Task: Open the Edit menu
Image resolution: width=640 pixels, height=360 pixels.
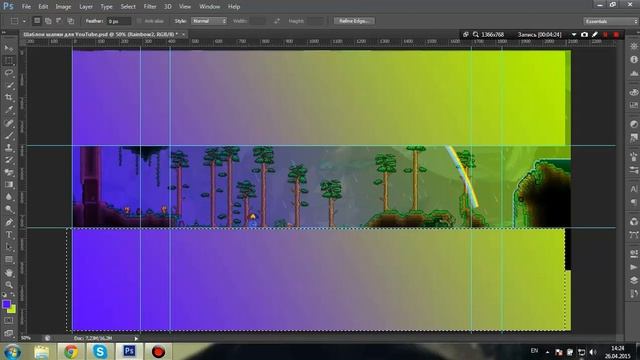Action: pyautogui.click(x=43, y=7)
